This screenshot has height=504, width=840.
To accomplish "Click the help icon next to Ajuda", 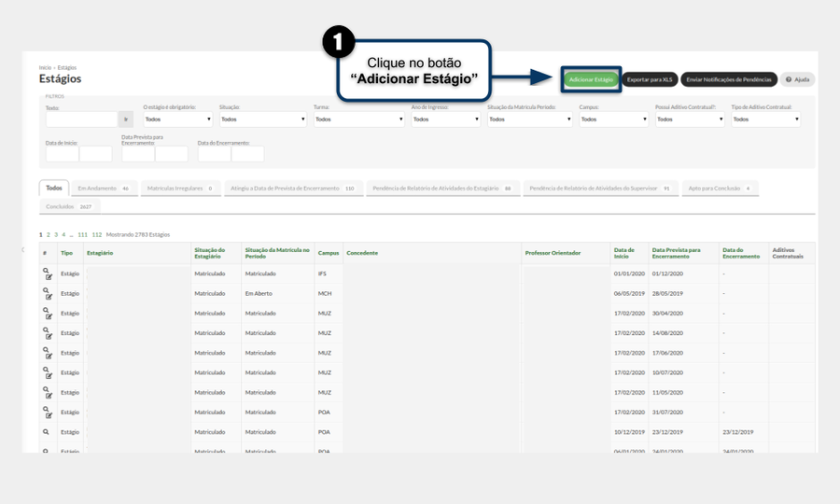I will [789, 80].
